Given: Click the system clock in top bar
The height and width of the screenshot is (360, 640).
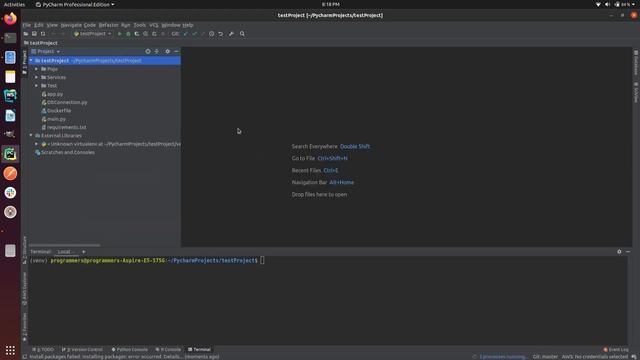Looking at the screenshot, I should coord(331,4).
